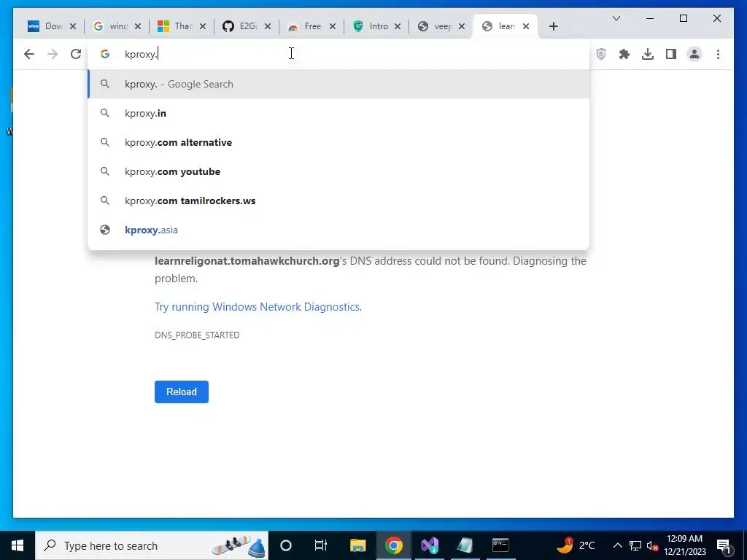
Task: Choose the 'kproxy.com alternative' suggestion
Action: [x=338, y=142]
